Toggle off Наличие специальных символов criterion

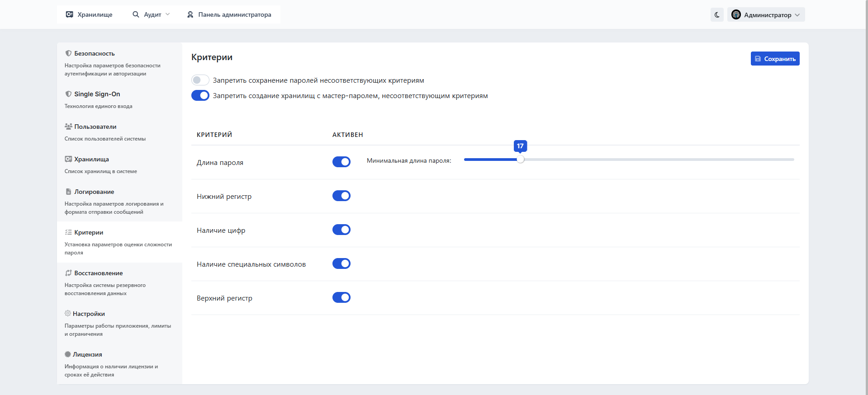click(x=341, y=263)
